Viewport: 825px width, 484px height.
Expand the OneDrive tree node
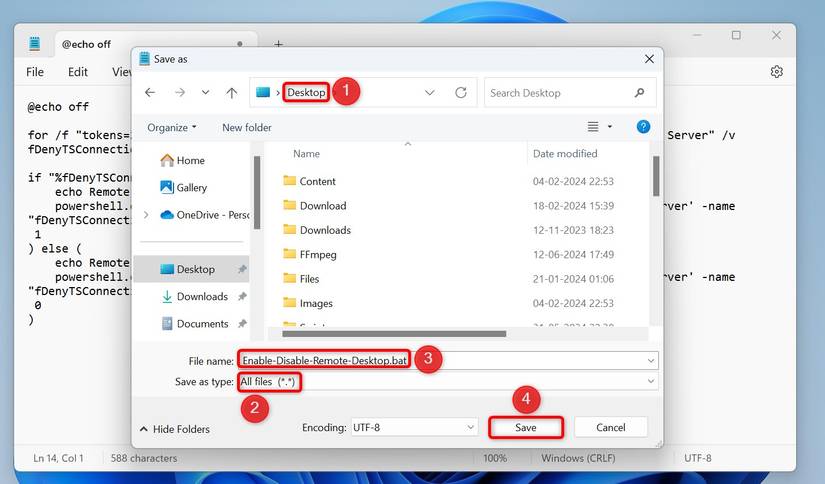[x=146, y=214]
